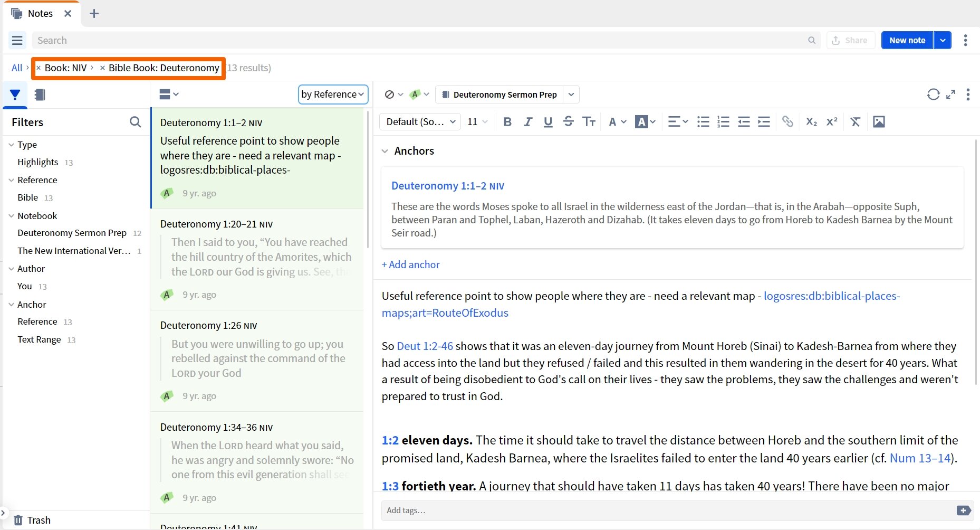Filter by Text Range anchor
Viewport: 980px width, 530px height.
click(39, 339)
